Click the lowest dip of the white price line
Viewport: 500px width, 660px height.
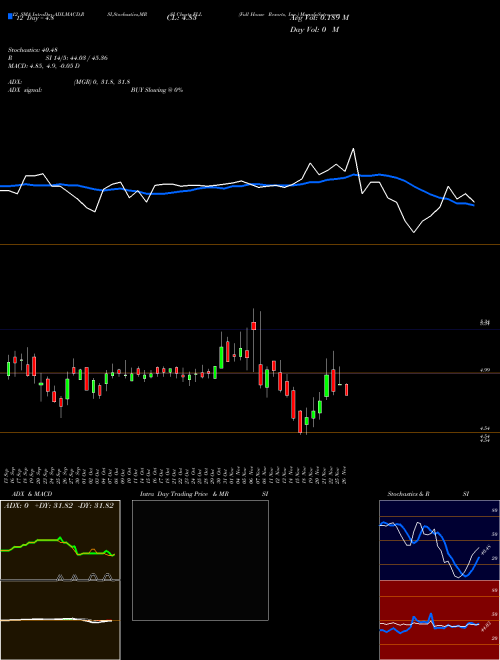pos(414,232)
